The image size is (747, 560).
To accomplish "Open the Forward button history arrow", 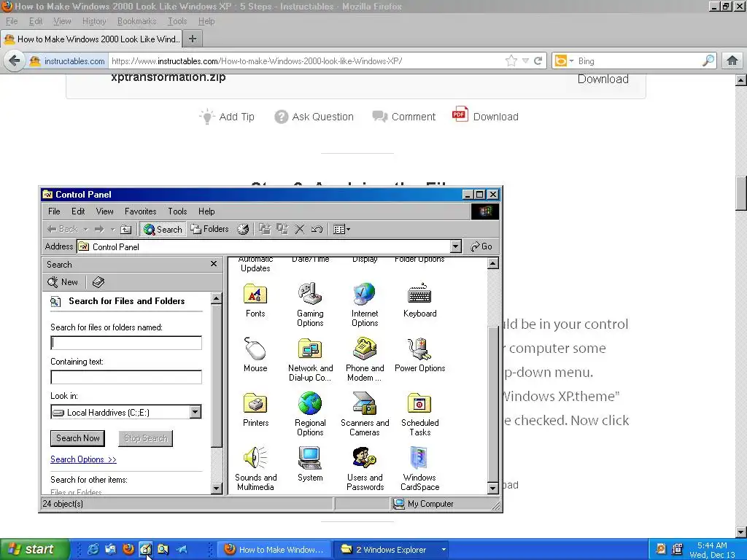I will pyautogui.click(x=113, y=229).
